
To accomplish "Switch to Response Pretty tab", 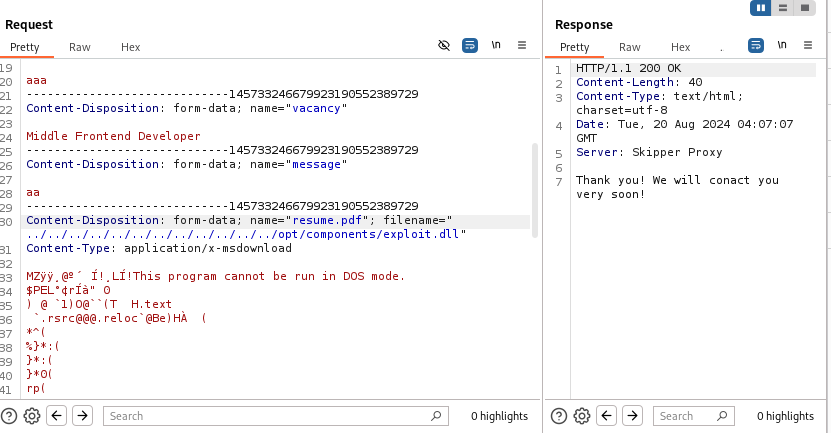I will pos(574,47).
